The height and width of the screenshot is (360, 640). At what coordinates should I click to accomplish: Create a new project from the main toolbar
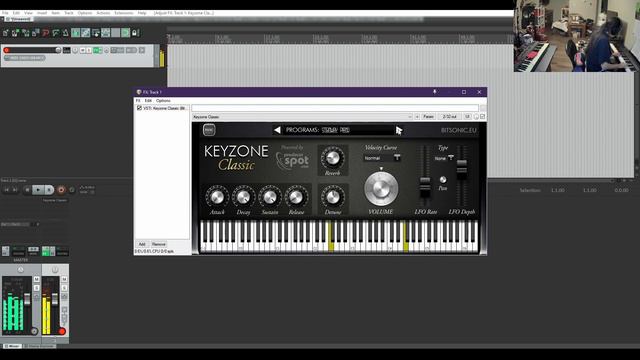point(6,33)
